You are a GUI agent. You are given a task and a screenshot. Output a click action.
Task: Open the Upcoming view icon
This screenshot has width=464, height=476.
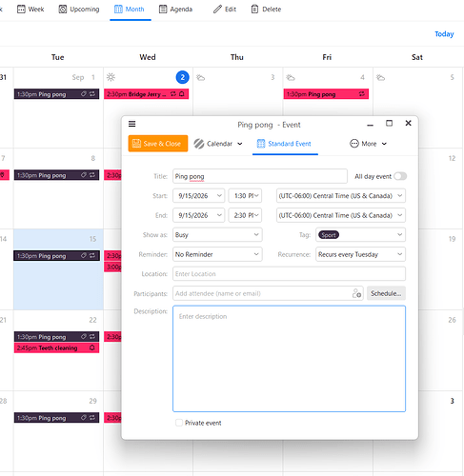63,10
